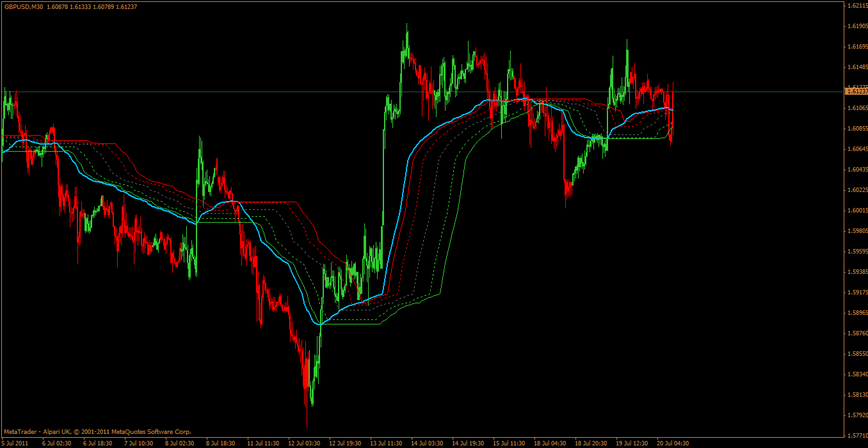
Task: Click the 1.58550 price axis label
Action: pyautogui.click(x=856, y=354)
